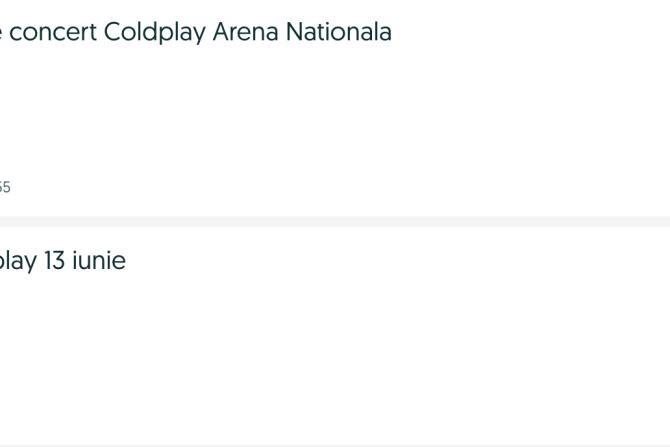The width and height of the screenshot is (670, 447).
Task: Click empty space below the first listing title
Action: (200, 100)
